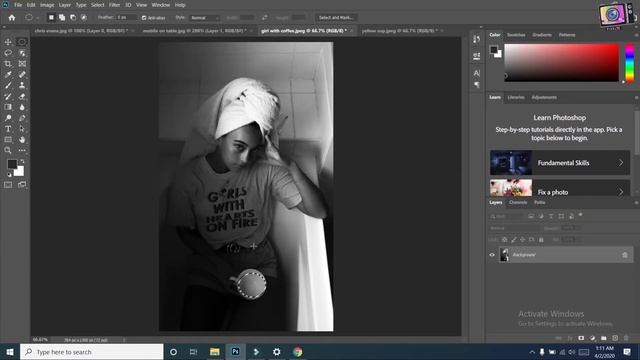
Task: Select the Move tool
Action: pyautogui.click(x=8, y=42)
